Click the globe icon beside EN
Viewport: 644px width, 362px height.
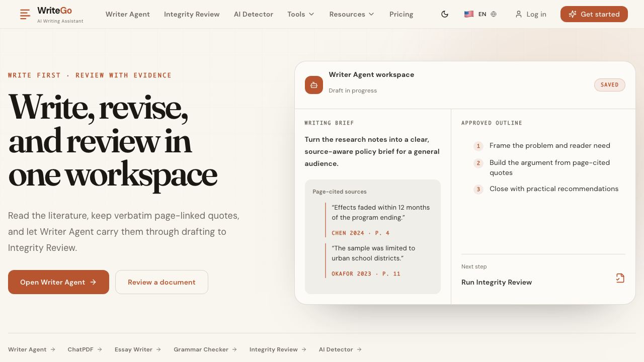[x=494, y=14]
